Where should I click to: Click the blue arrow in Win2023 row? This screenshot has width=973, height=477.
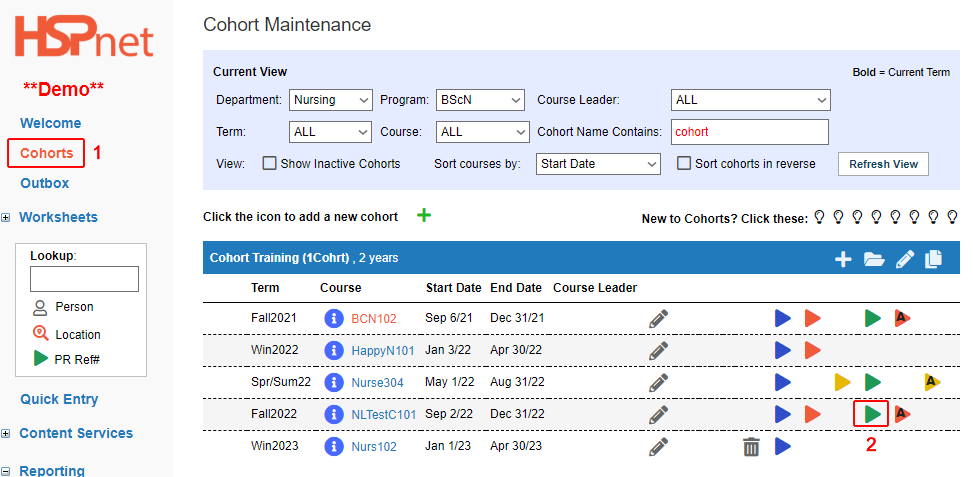(782, 446)
